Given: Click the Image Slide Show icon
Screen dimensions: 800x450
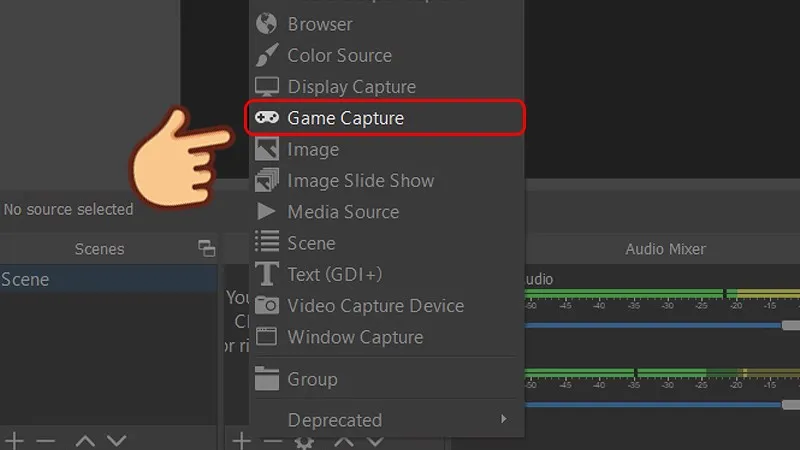Looking at the screenshot, I should pyautogui.click(x=266, y=181).
